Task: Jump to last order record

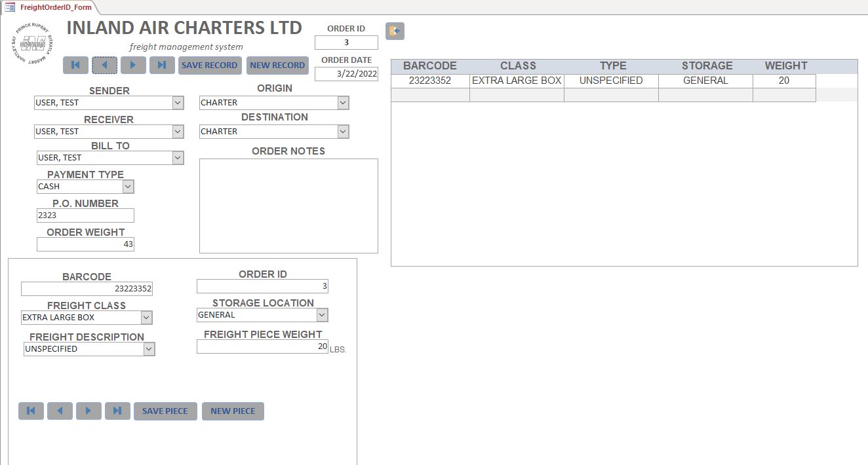Action: [162, 65]
